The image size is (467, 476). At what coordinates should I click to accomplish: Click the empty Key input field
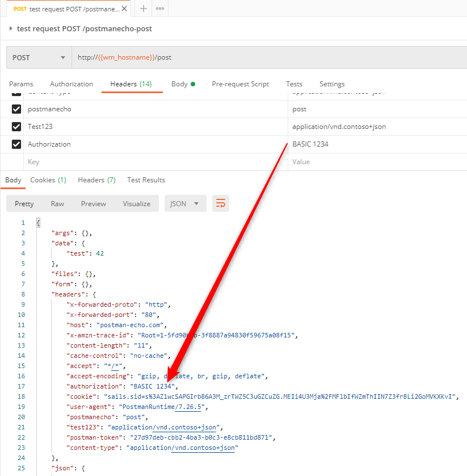pyautogui.click(x=155, y=162)
